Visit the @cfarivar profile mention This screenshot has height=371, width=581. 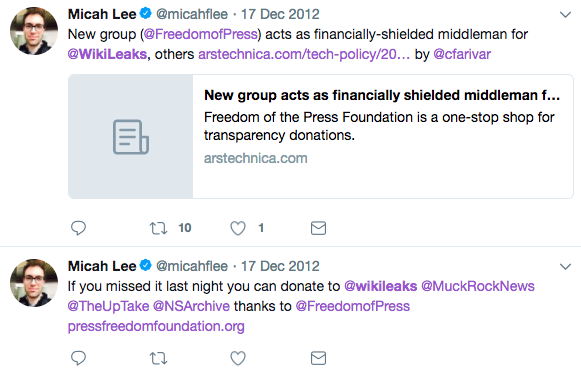pyautogui.click(x=462, y=54)
